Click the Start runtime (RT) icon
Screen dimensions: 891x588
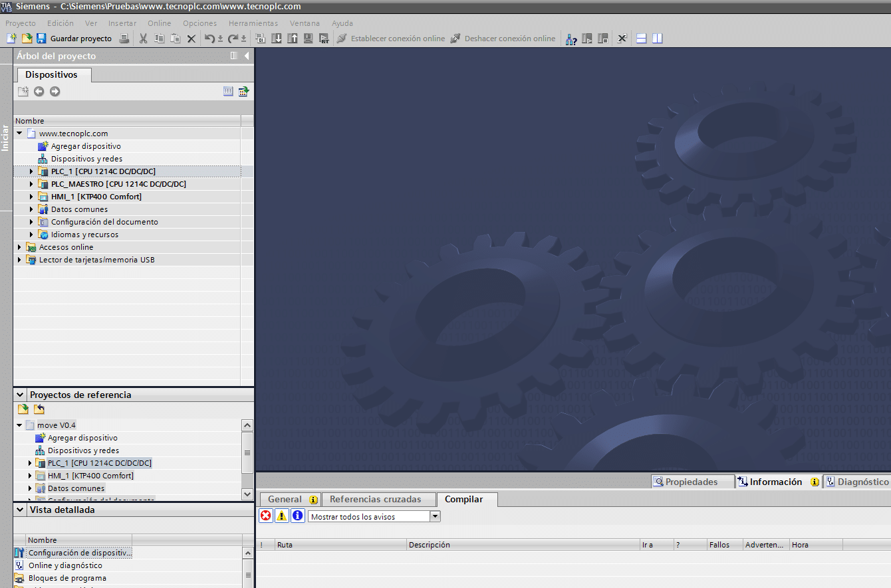pyautogui.click(x=324, y=39)
